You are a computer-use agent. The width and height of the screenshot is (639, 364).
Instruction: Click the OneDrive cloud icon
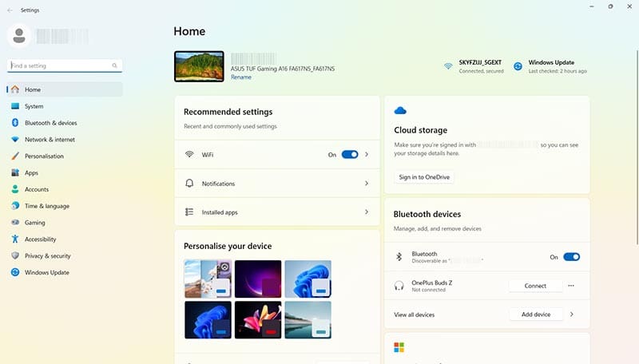(400, 110)
